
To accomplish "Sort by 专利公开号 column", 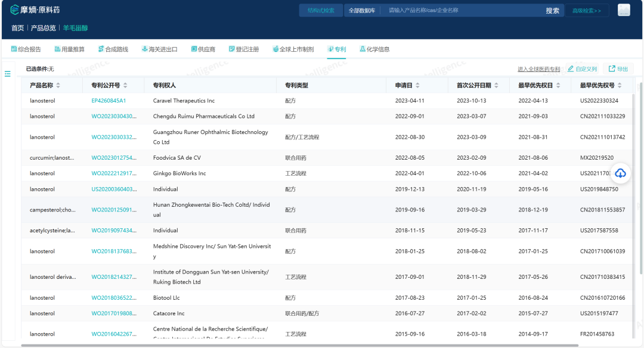I will coord(125,85).
